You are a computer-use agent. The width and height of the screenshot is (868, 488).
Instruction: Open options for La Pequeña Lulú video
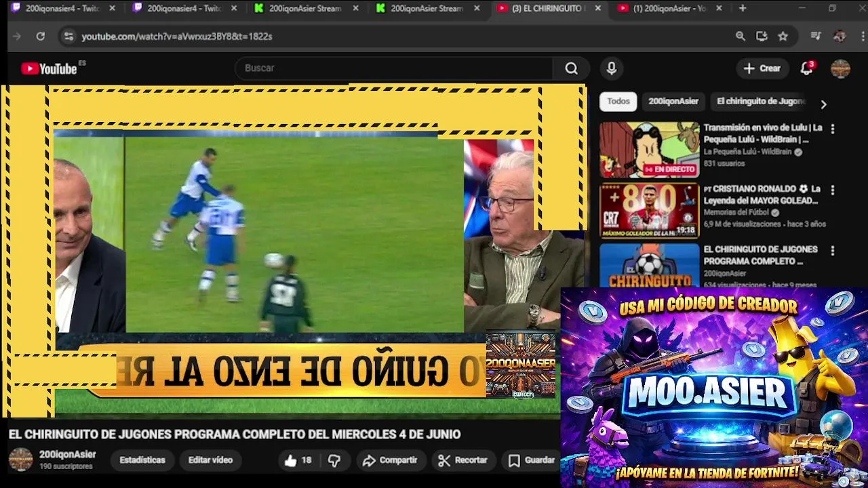point(833,128)
